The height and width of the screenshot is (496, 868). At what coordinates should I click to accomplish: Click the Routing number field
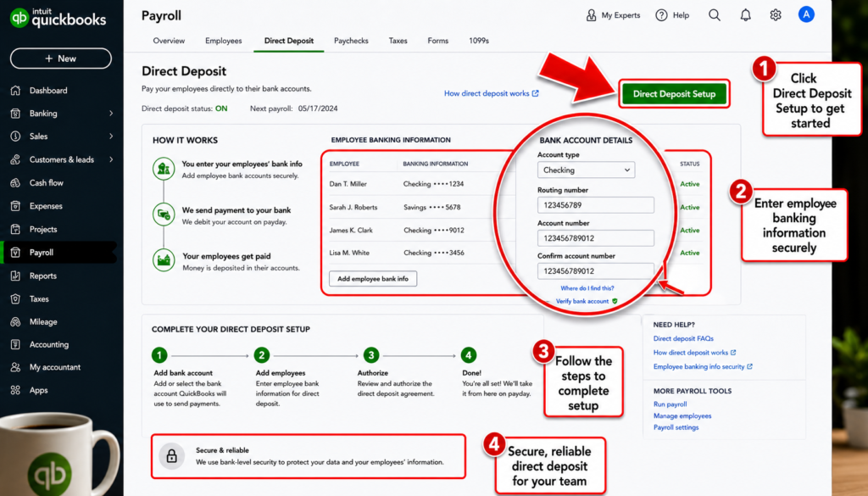[596, 205]
